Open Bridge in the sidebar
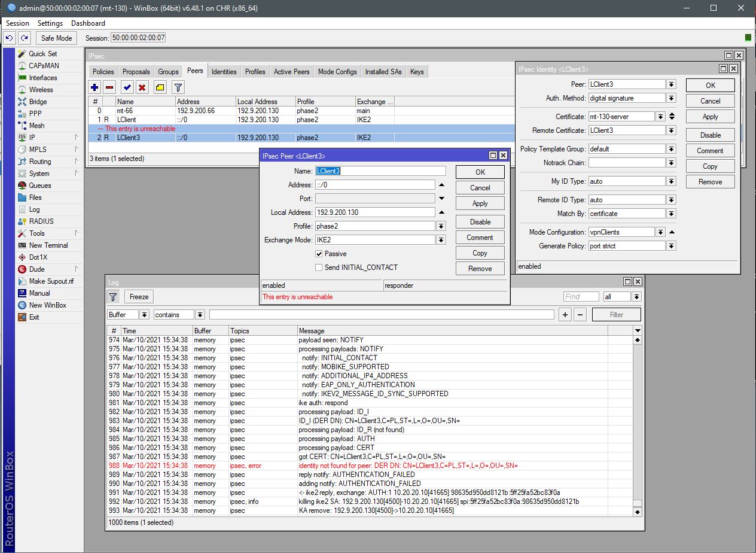Image resolution: width=756 pixels, height=553 pixels. [x=38, y=102]
